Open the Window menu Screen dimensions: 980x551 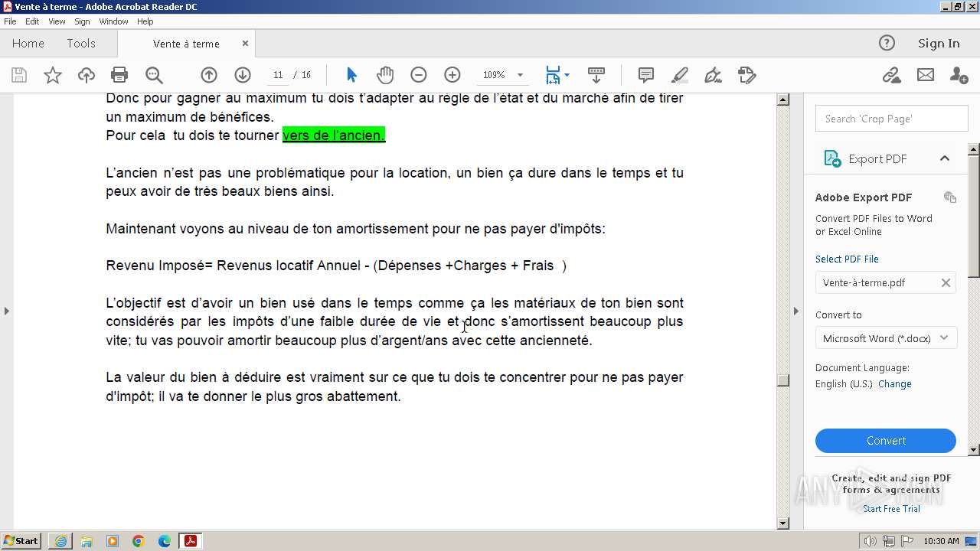click(113, 21)
